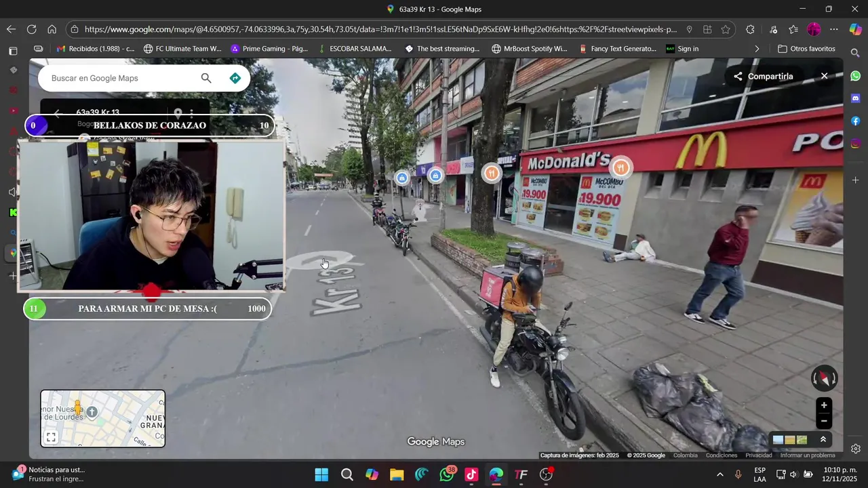
Task: Reload the page
Action: [x=31, y=29]
